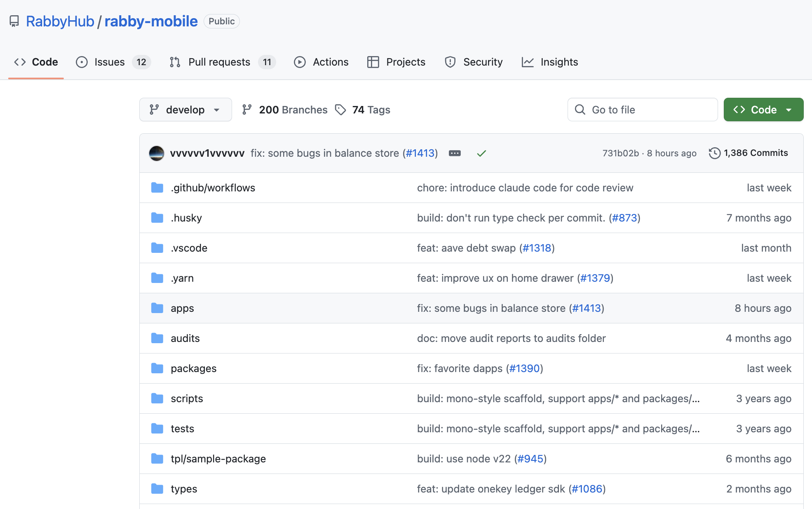Open commit status via green checkmark

[x=481, y=153]
